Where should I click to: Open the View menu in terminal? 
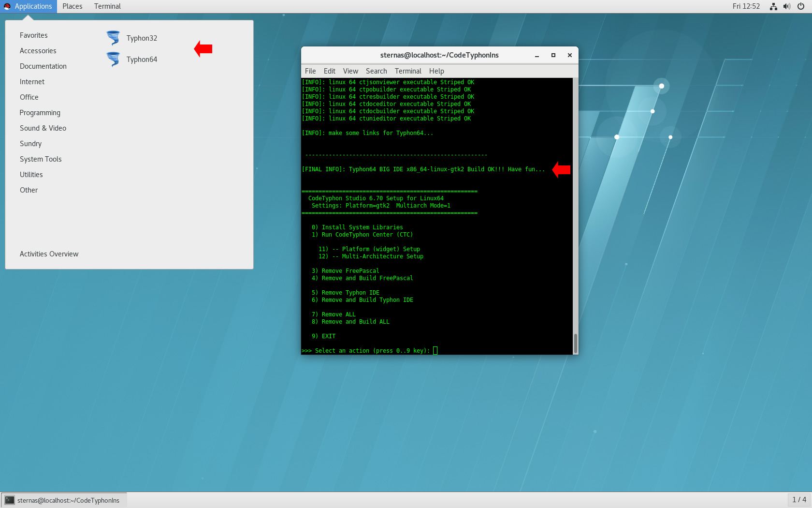click(x=350, y=71)
